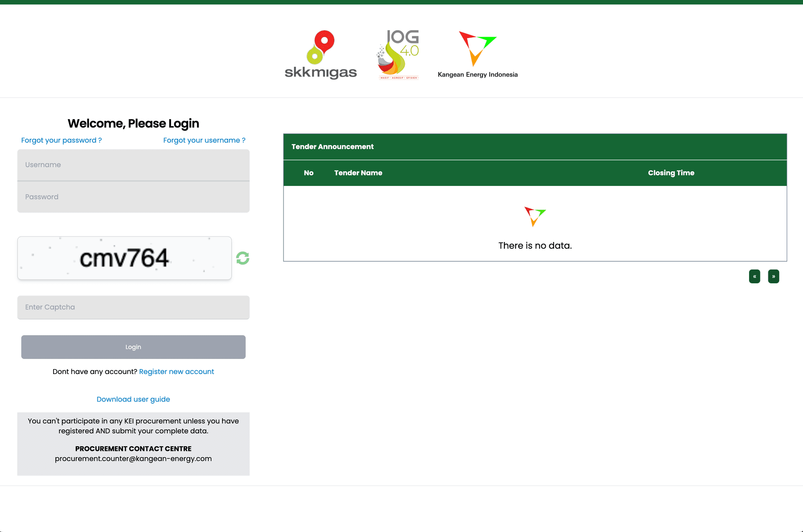Click inside the Username field
The height and width of the screenshot is (532, 803).
[x=133, y=165]
